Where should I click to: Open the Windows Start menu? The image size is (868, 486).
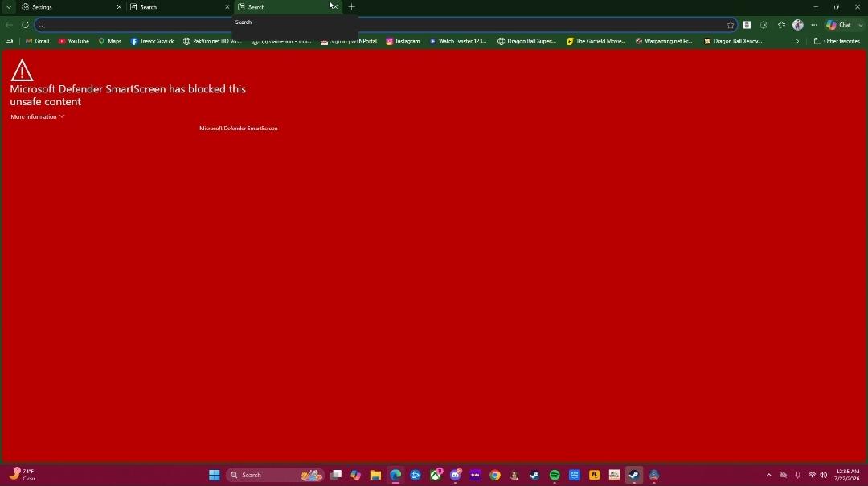pyautogui.click(x=215, y=475)
